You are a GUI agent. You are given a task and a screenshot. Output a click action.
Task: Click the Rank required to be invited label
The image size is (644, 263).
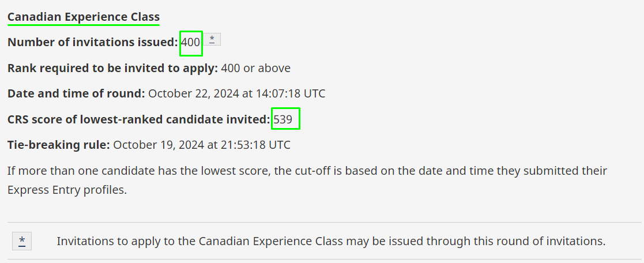112,68
